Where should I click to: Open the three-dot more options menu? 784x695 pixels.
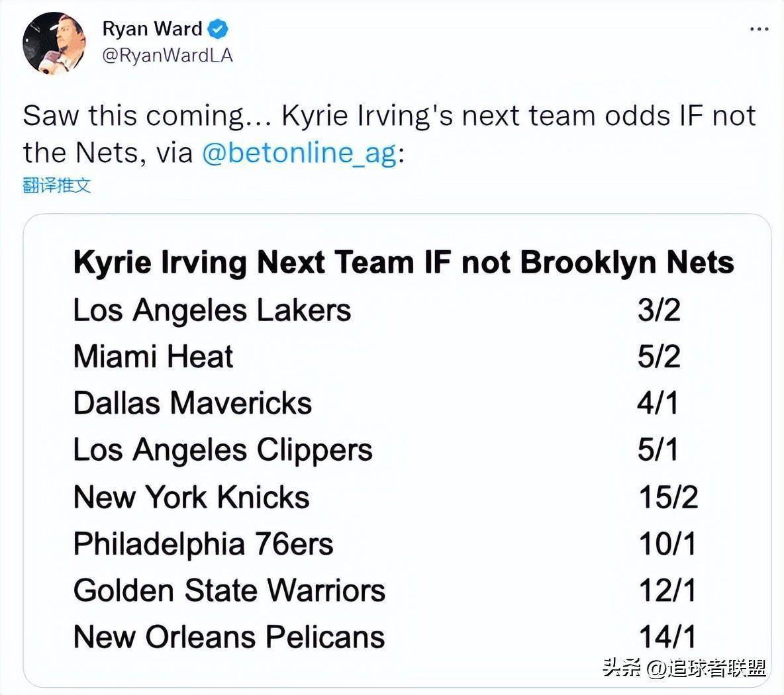759,29
